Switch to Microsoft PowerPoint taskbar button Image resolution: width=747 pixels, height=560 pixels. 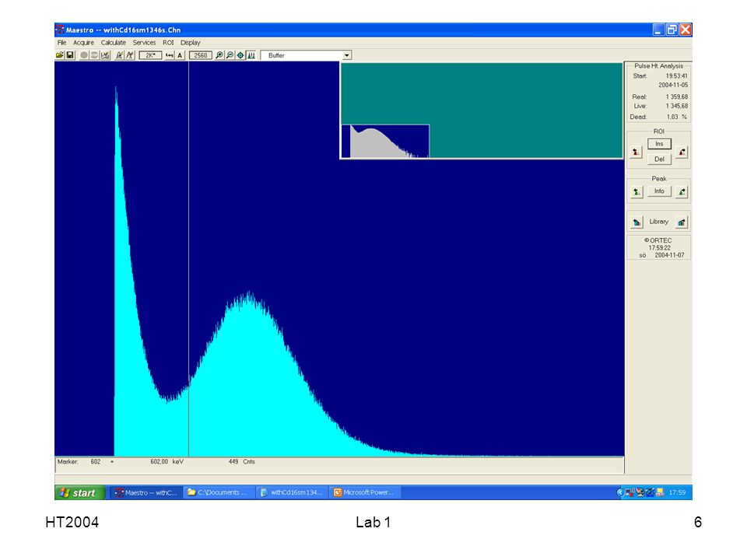click(364, 493)
